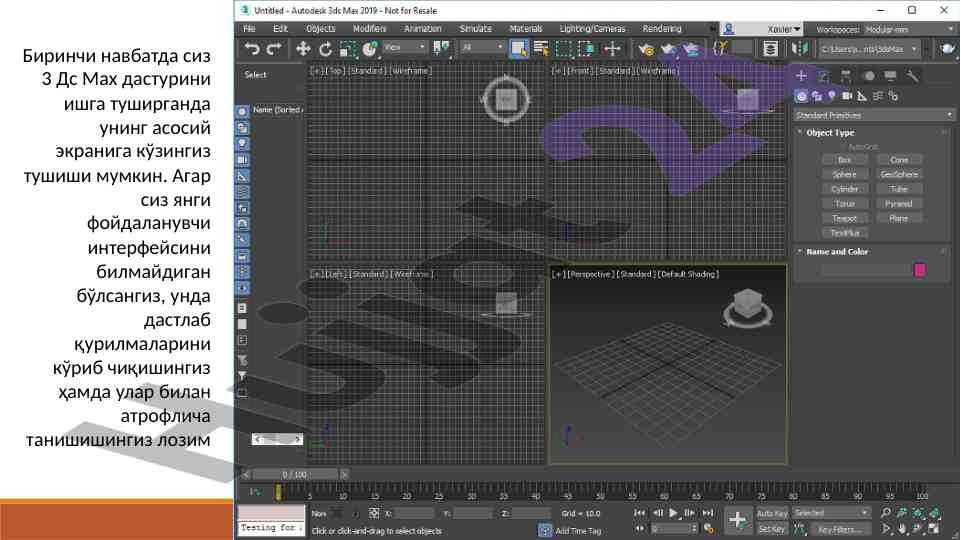Viewport: 961px width, 540px height.
Task: Click the Cone button
Action: tap(898, 160)
